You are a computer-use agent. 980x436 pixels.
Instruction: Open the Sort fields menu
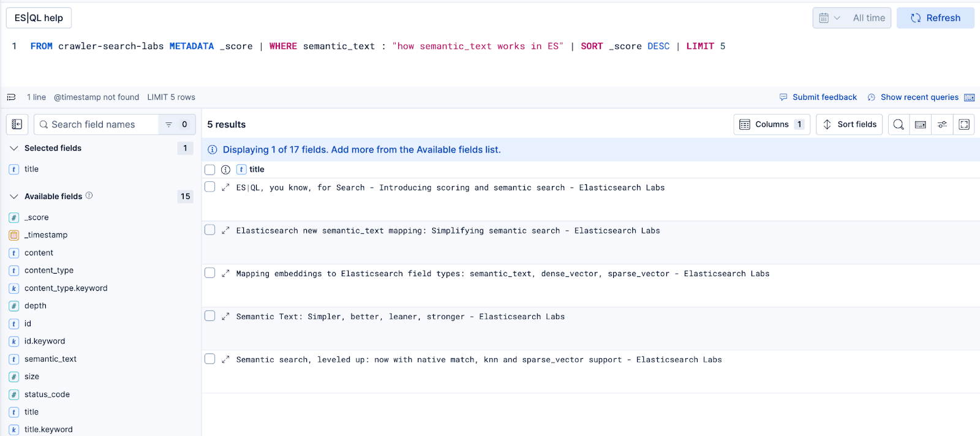point(849,124)
